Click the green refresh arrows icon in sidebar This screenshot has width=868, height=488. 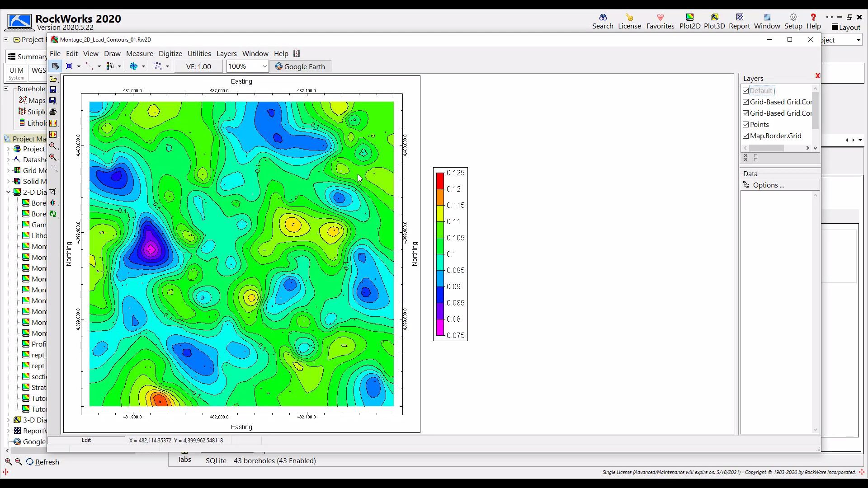tap(53, 214)
